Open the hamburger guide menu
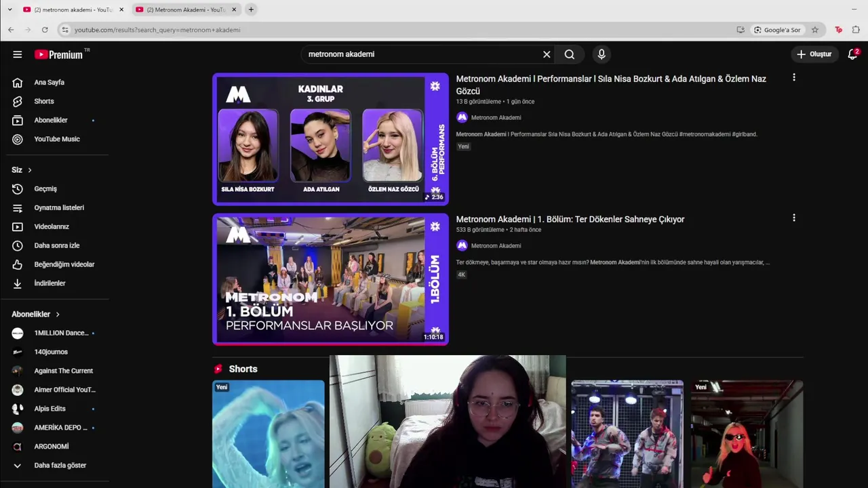This screenshot has width=868, height=488. tap(18, 54)
